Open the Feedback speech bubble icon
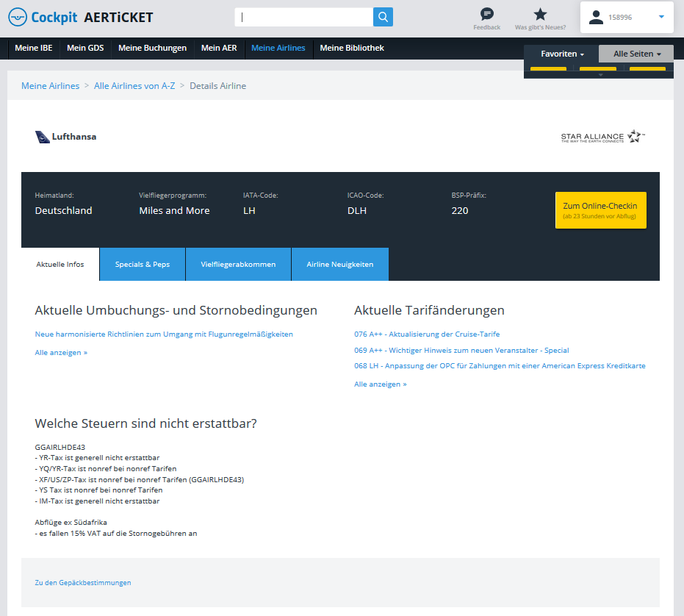Screen dimensions: 684x616 486,14
